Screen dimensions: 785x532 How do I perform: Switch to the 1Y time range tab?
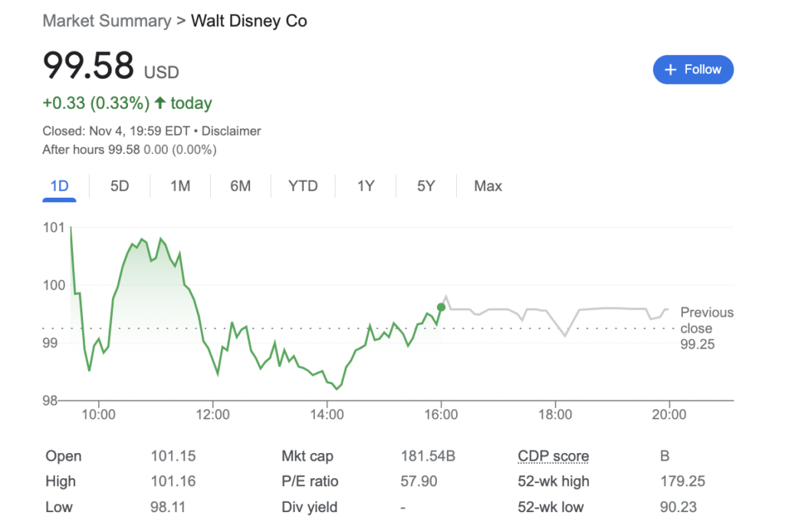click(366, 186)
